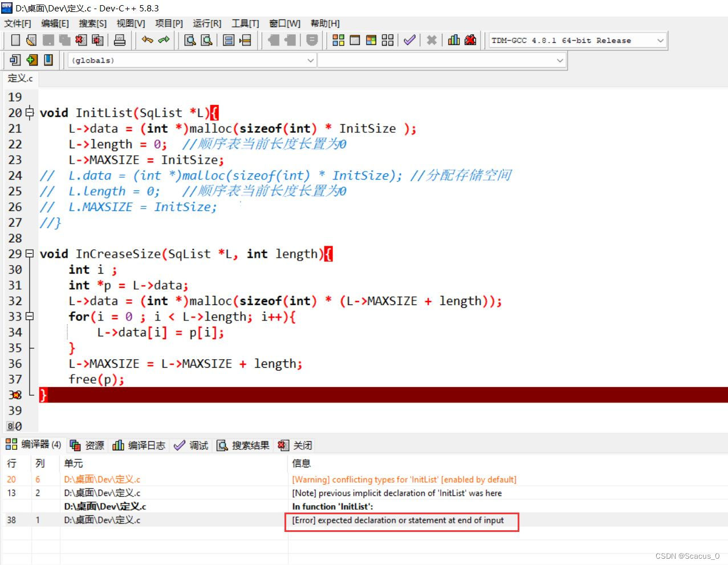Collapse the InitList function code fold
This screenshot has width=728, height=565.
coord(30,113)
